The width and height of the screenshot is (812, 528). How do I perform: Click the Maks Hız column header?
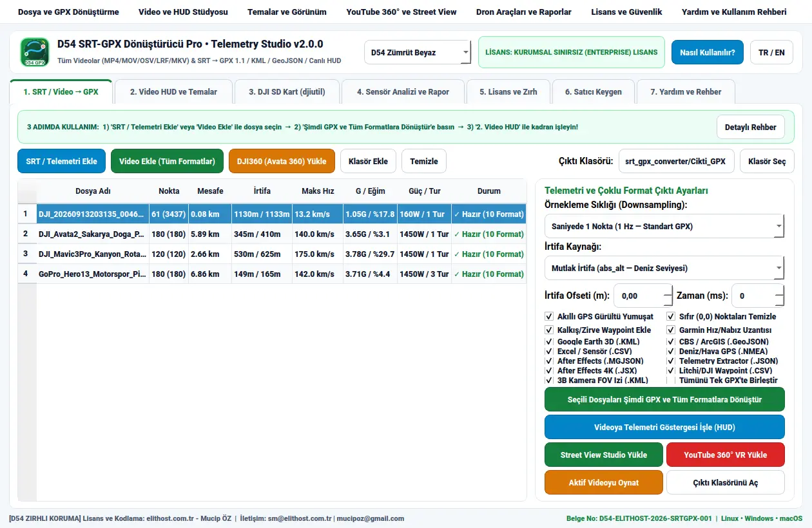(x=318, y=191)
